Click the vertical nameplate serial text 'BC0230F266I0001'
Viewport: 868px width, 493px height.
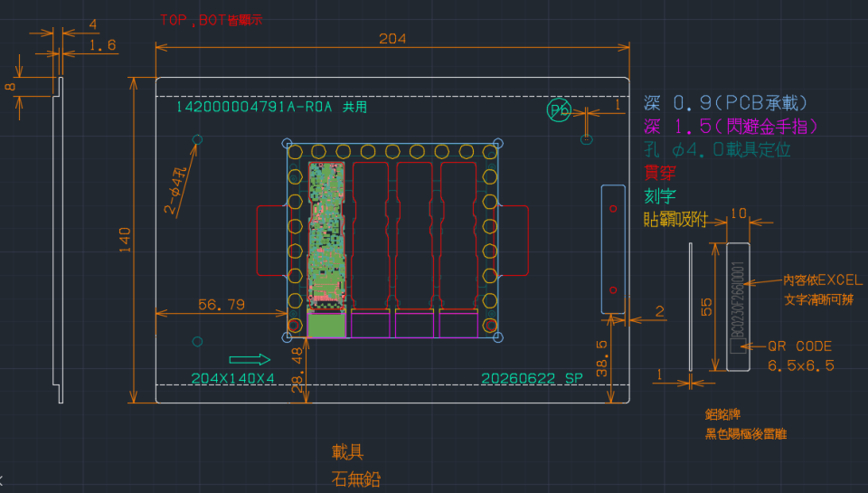(738, 299)
